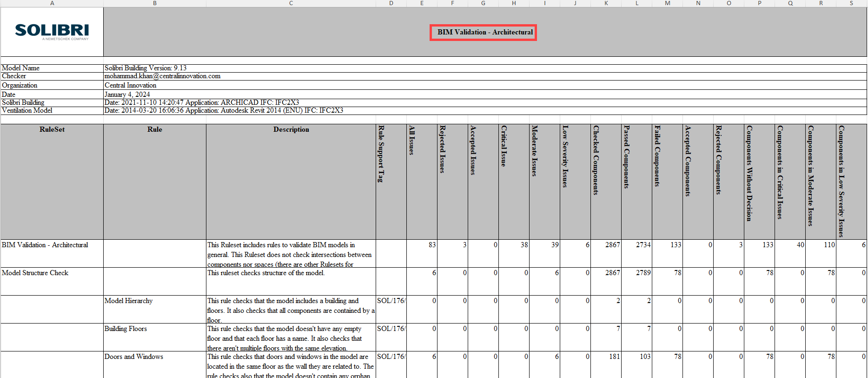Screen dimensions: 868x378
Task: Click the 'Ventilation Model' label cell
Action: pyautogui.click(x=52, y=110)
